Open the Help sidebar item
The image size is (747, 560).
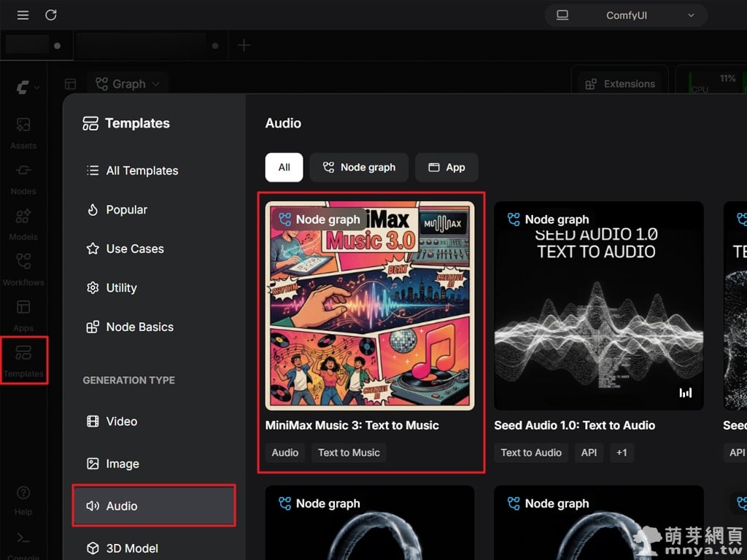(23, 500)
